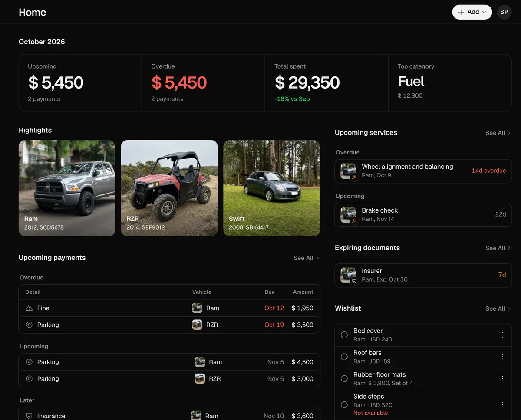Click the Fine warning triangle icon

[x=30, y=308]
